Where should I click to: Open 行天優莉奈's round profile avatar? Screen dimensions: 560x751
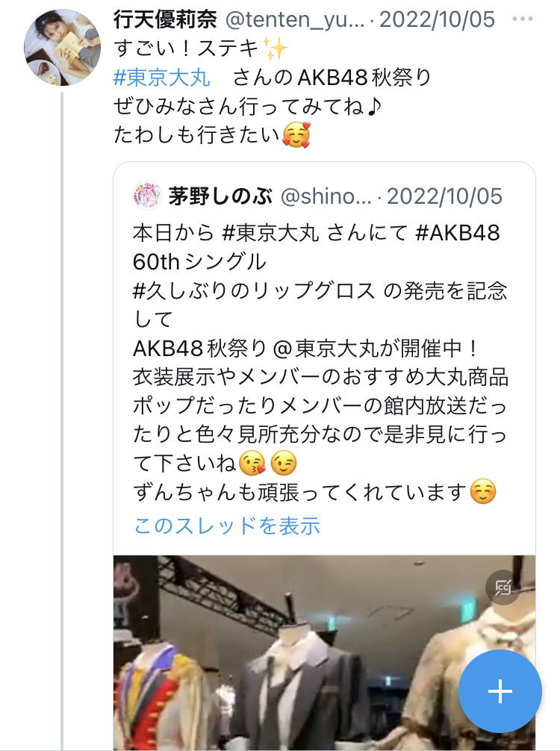point(62,47)
